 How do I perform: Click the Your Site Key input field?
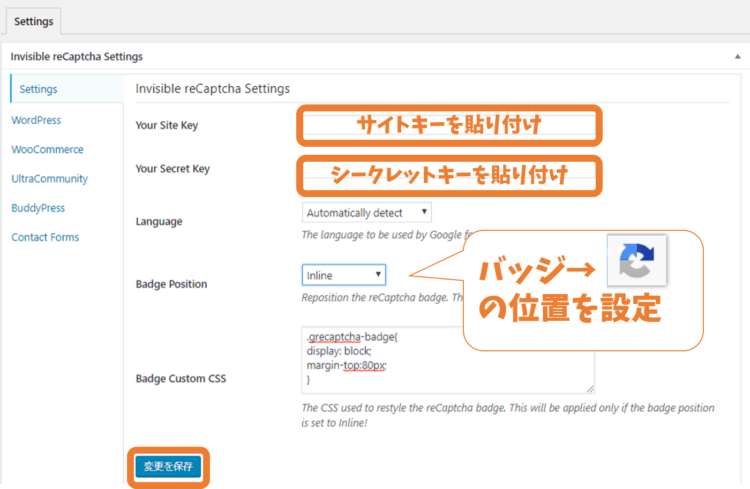(x=449, y=125)
